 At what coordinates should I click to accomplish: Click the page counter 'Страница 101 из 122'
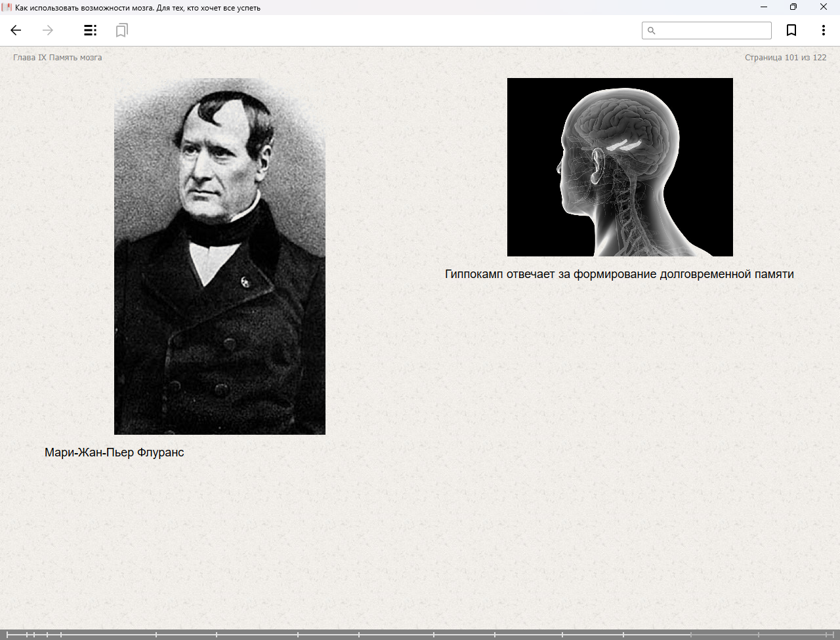coord(786,58)
